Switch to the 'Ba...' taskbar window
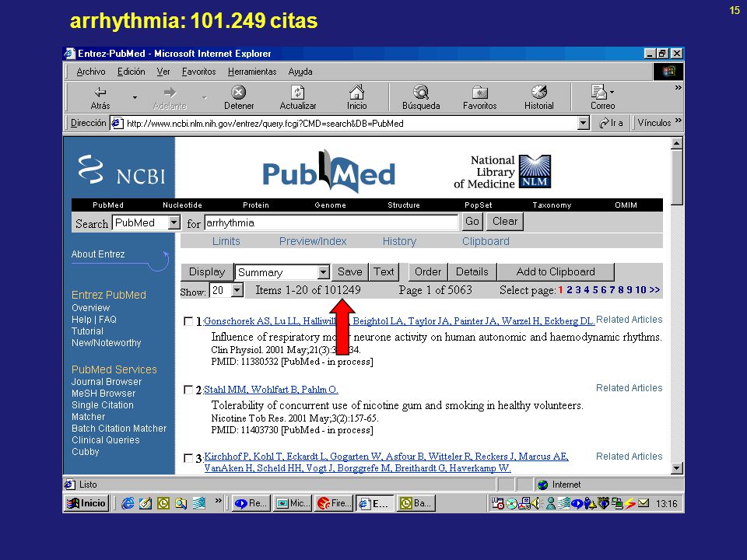 [x=416, y=503]
